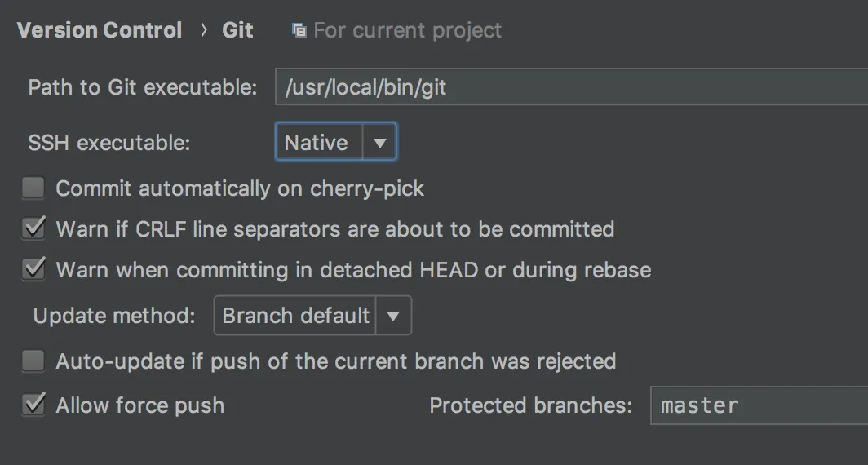Open the SSH executable Native dropdown
Screen dimensions: 868x465
pos(318,143)
